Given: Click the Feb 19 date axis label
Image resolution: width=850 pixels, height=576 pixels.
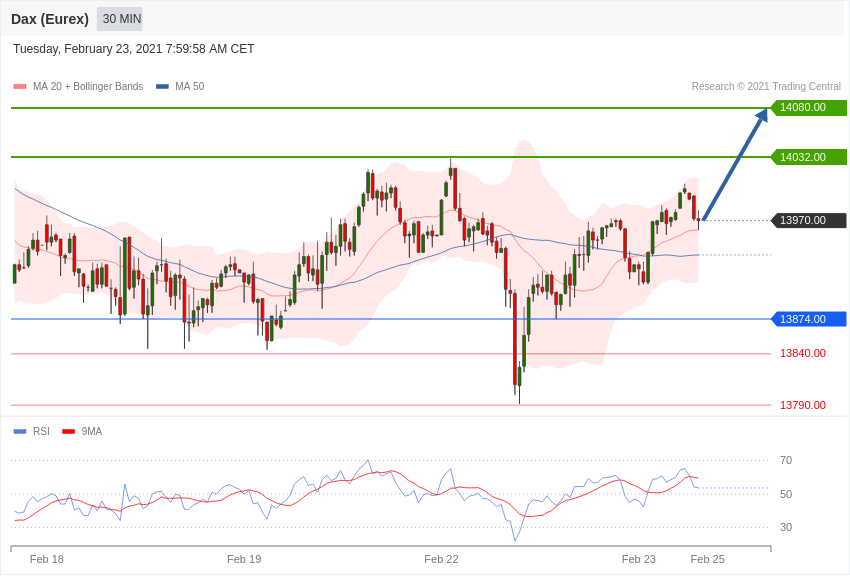Looking at the screenshot, I should click(244, 559).
